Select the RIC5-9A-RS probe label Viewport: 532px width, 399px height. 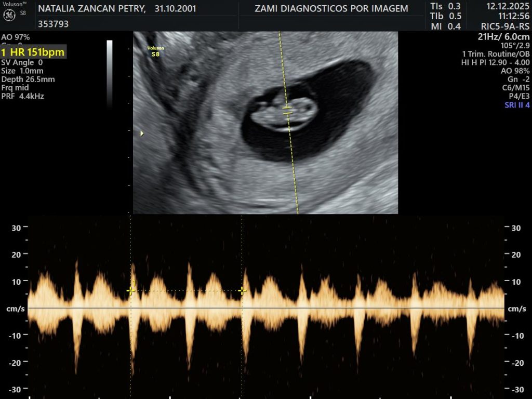505,26
